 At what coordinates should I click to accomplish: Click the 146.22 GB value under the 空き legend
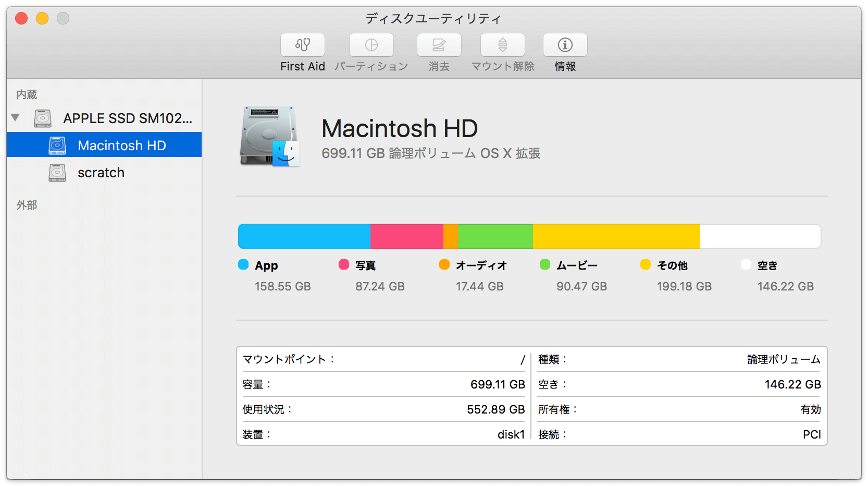786,286
